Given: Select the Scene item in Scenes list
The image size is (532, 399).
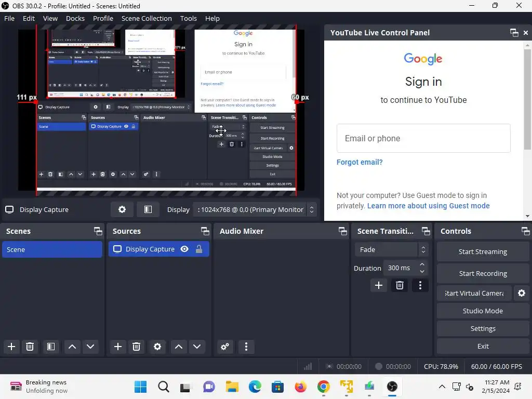Looking at the screenshot, I should coord(52,249).
